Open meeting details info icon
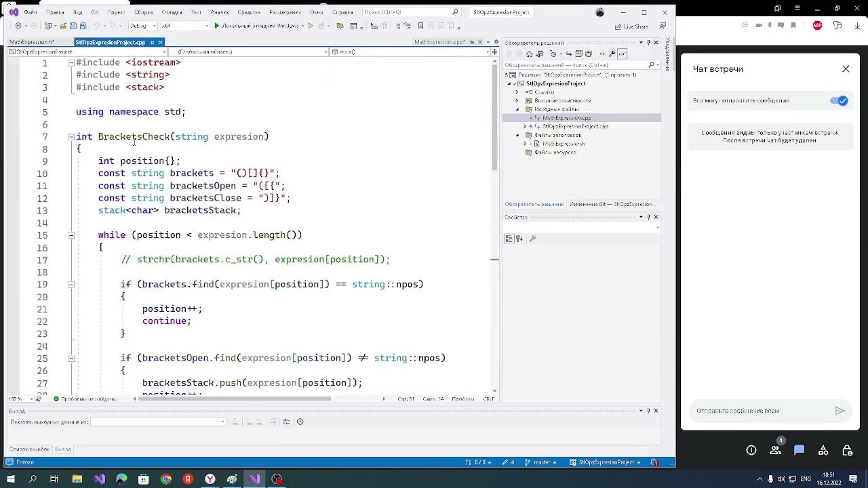This screenshot has height=488, width=868. click(751, 451)
